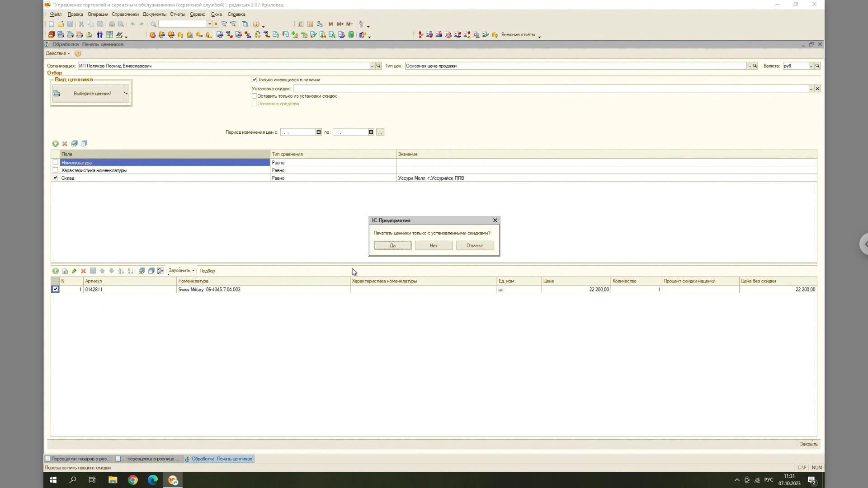The image size is (868, 488).
Task: Click the Установка скидок input field
Action: tap(551, 89)
